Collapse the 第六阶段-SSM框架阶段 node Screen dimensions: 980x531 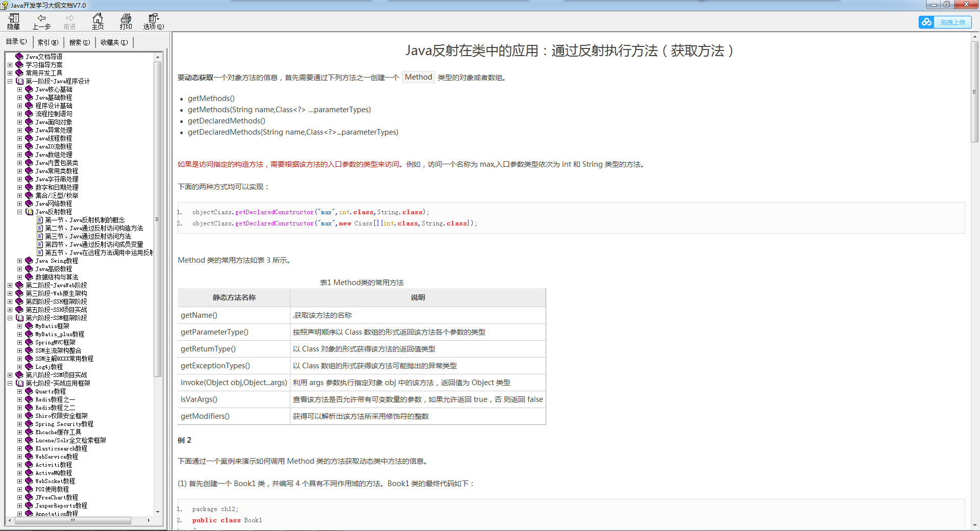[10, 318]
